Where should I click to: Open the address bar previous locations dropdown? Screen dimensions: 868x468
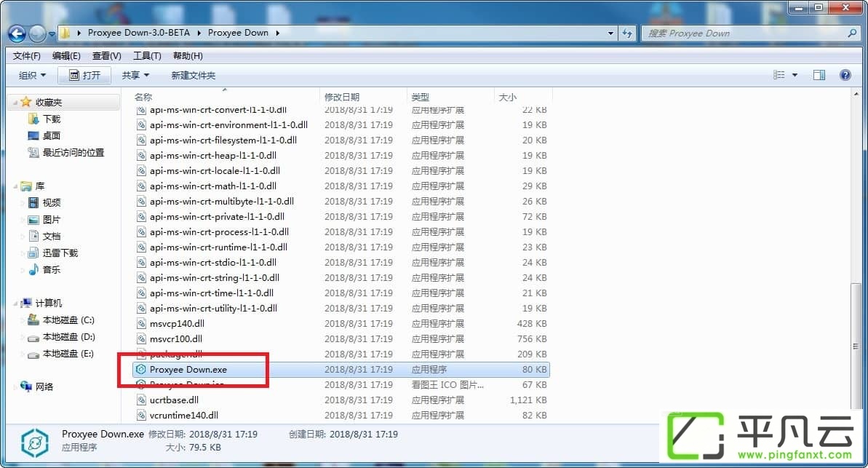coord(610,33)
